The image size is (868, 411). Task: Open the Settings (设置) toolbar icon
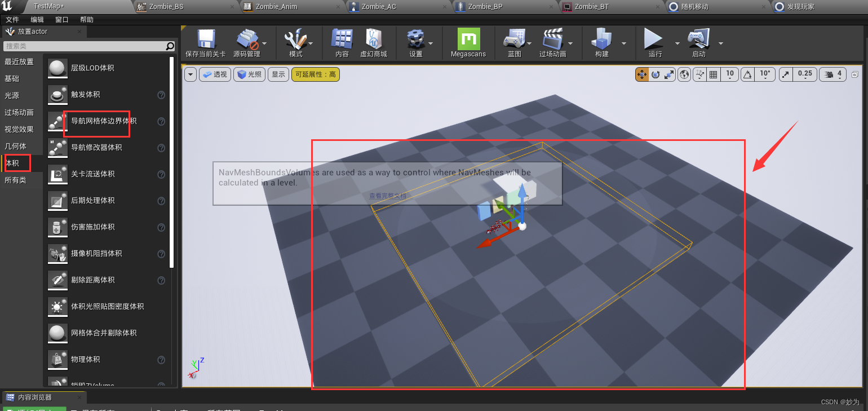(x=416, y=40)
